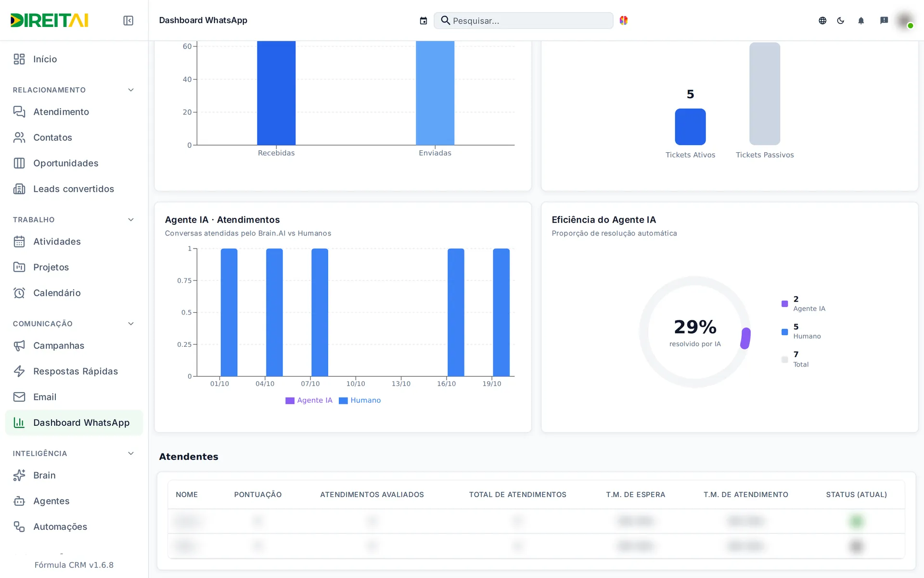This screenshot has height=578, width=924.
Task: Click the Tickets Ativos blue bar
Action: click(690, 127)
